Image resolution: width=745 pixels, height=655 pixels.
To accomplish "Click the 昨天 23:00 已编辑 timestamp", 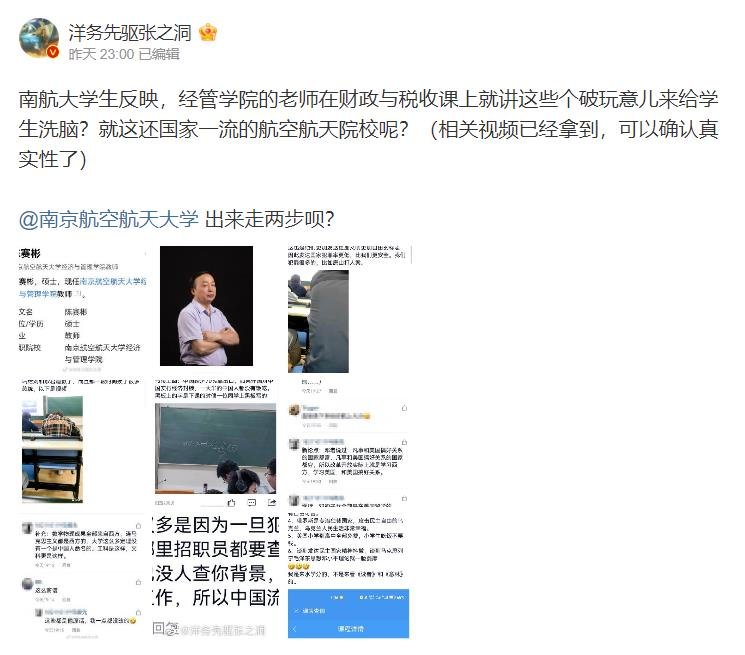I will tap(124, 54).
